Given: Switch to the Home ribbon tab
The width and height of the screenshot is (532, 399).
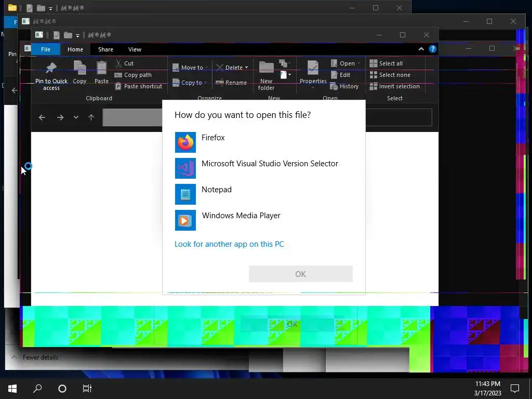Looking at the screenshot, I should (75, 49).
